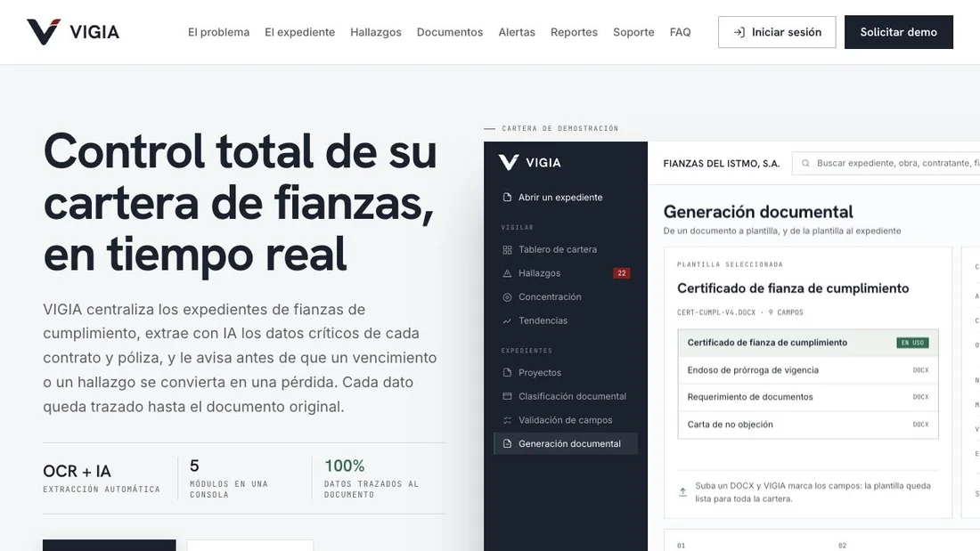Viewport: 980px width, 551px height.
Task: Click the OCR + IA stat
Action: coord(102,478)
